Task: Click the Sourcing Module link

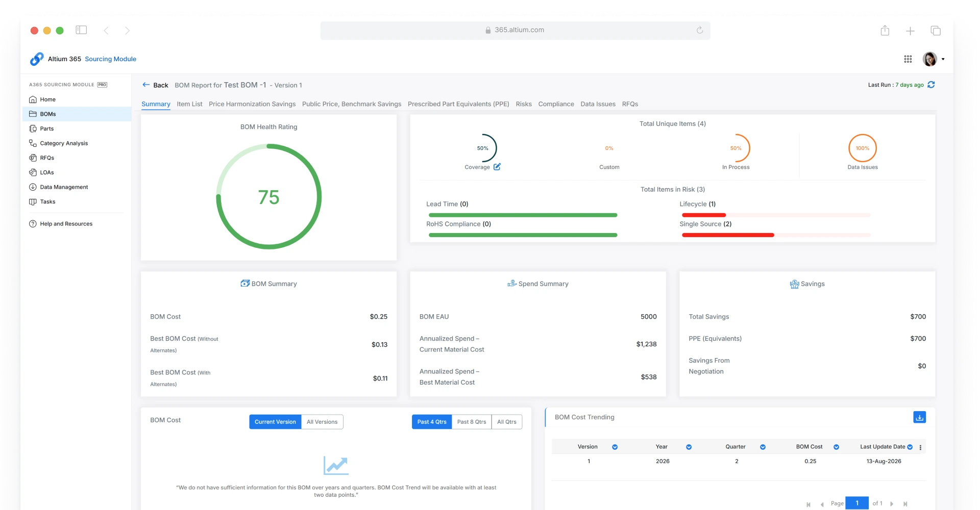Action: click(x=110, y=59)
